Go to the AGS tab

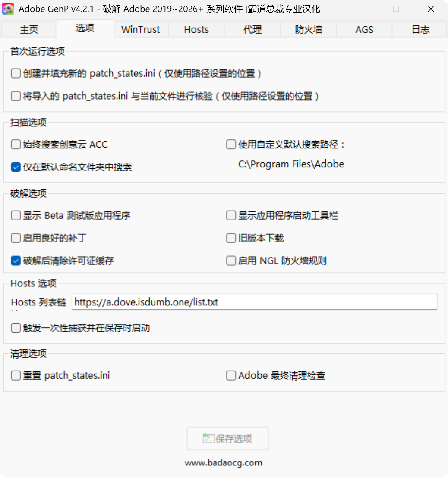pyautogui.click(x=364, y=30)
